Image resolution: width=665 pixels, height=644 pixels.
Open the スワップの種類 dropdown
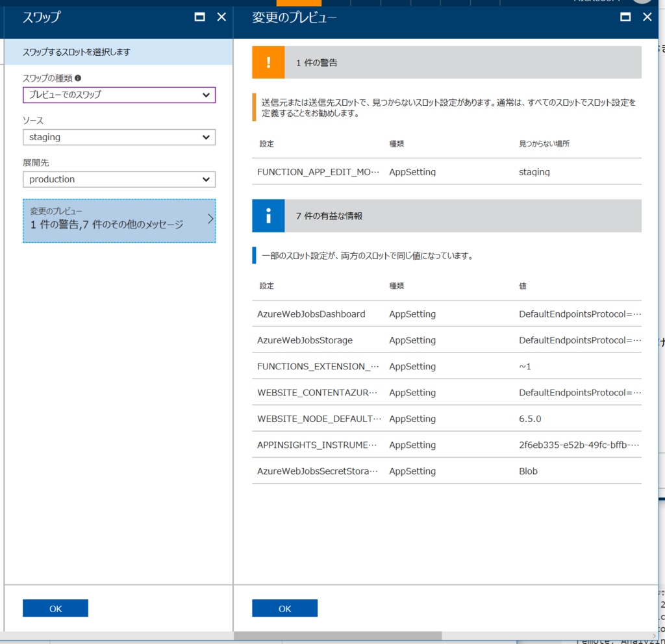(x=119, y=95)
